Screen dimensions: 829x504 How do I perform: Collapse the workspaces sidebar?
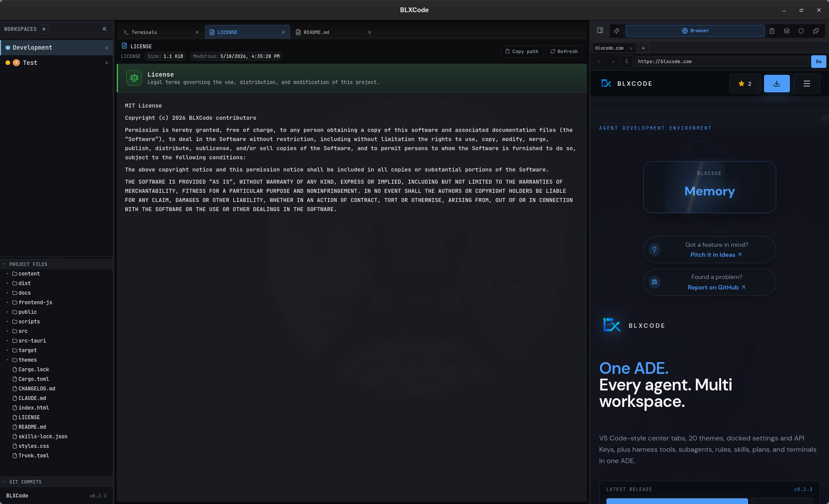104,29
